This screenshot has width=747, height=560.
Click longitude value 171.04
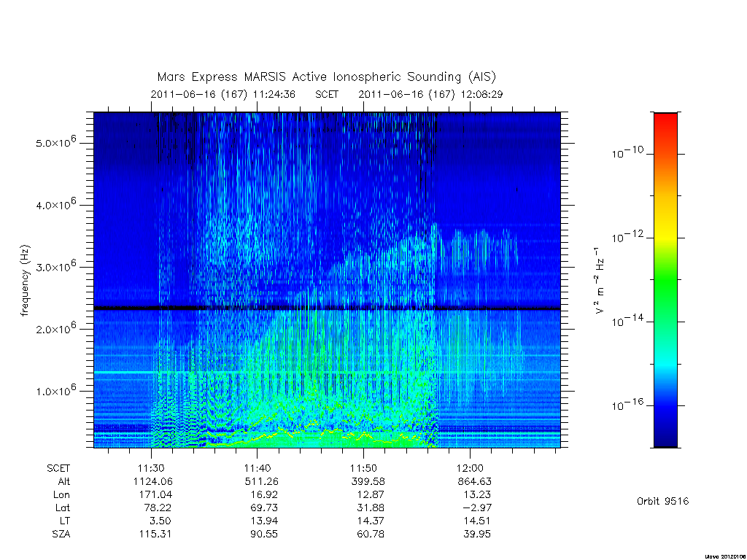pos(156,495)
